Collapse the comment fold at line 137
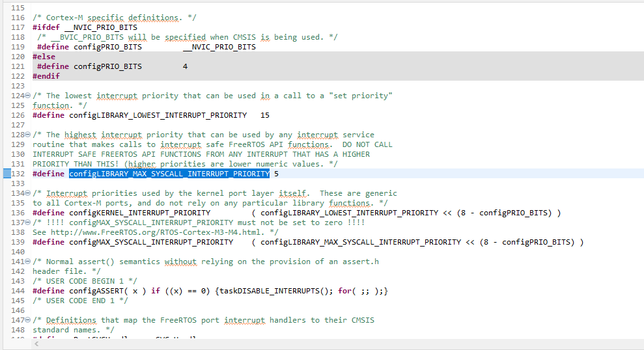Viewport: 644px width, 350px height. click(x=27, y=222)
